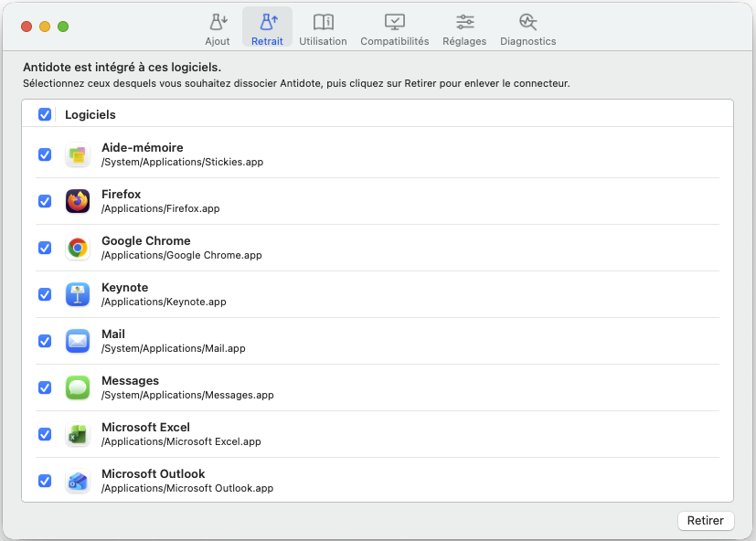This screenshot has width=756, height=541.
Task: Click the Microsoft Excel name text
Action: tap(145, 427)
